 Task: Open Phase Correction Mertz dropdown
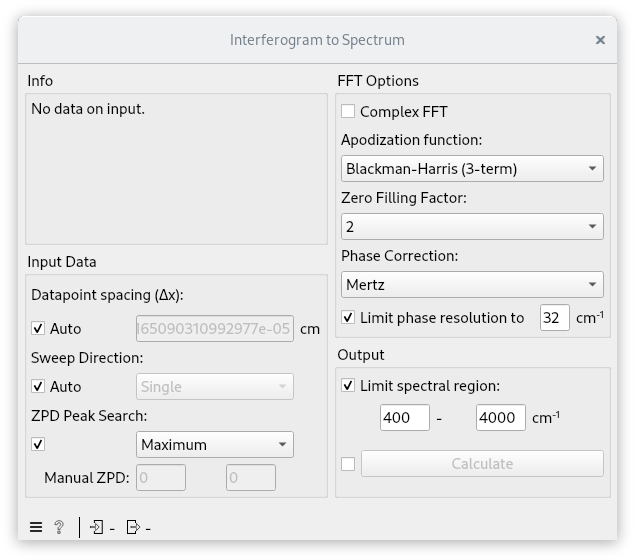coord(472,285)
